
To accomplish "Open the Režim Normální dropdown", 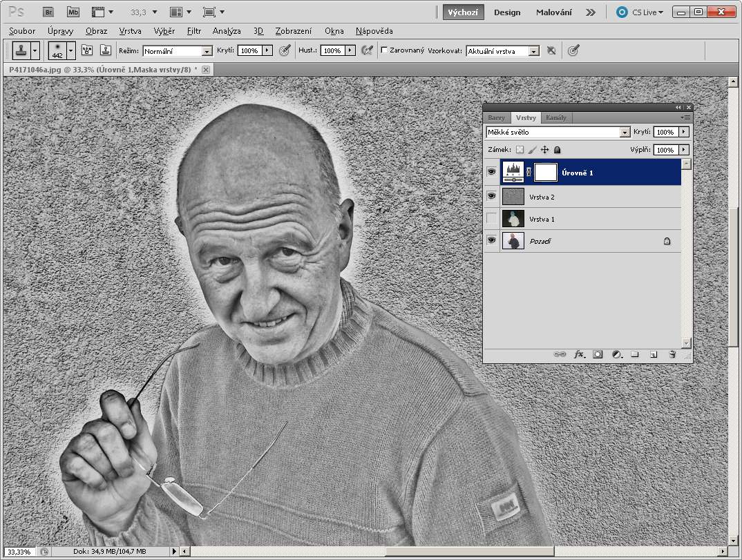I will click(x=207, y=51).
